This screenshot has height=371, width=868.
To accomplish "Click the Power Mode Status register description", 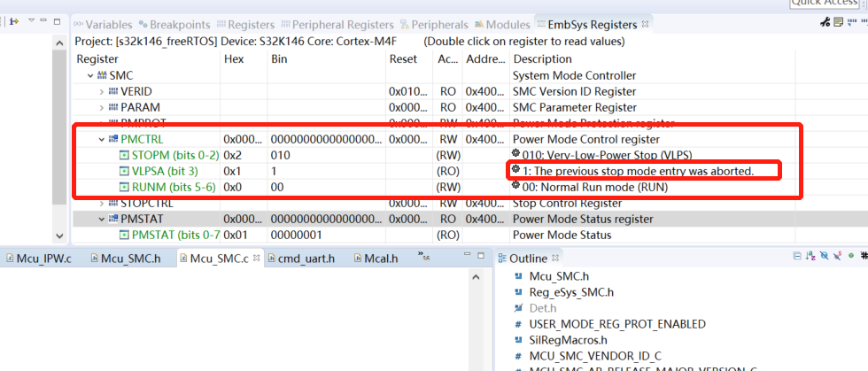I will tap(583, 220).
